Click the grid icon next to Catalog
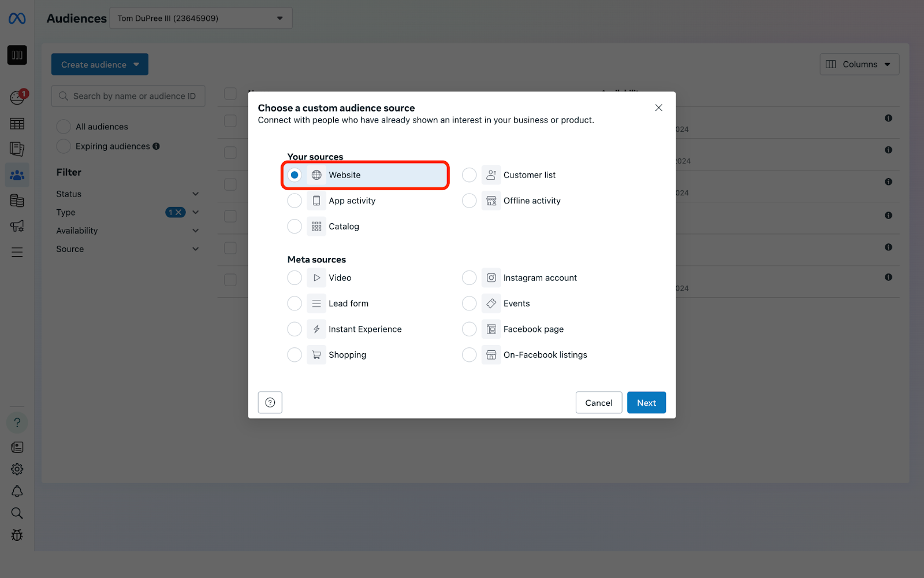 [x=316, y=227]
